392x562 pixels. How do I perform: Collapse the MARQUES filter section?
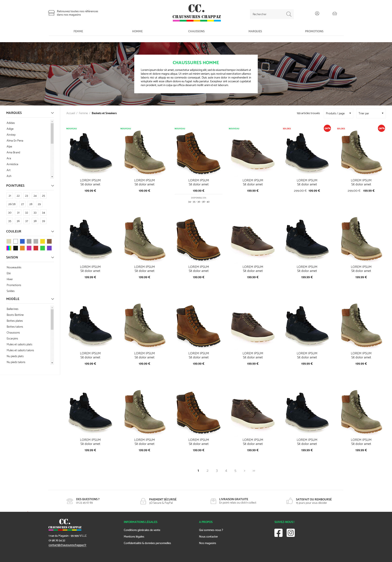(52, 113)
